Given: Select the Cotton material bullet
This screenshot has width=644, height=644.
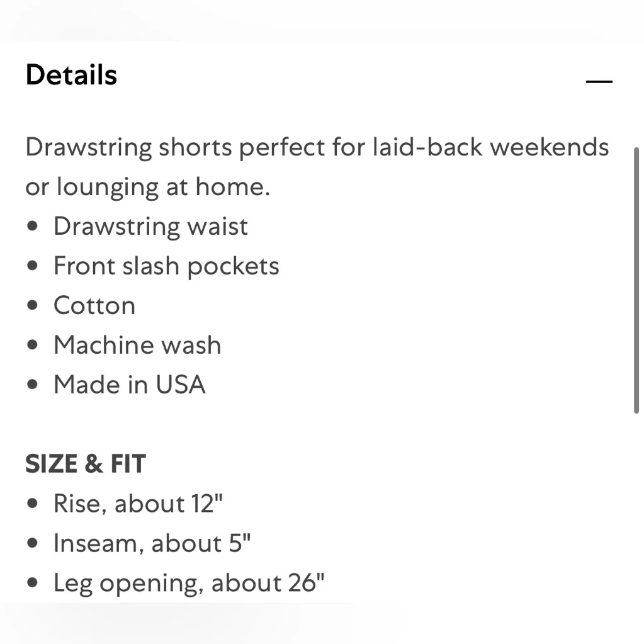Looking at the screenshot, I should point(94,305).
